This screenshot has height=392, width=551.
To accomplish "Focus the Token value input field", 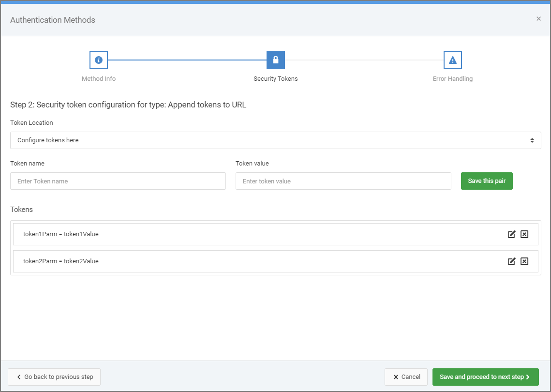I will pyautogui.click(x=343, y=181).
